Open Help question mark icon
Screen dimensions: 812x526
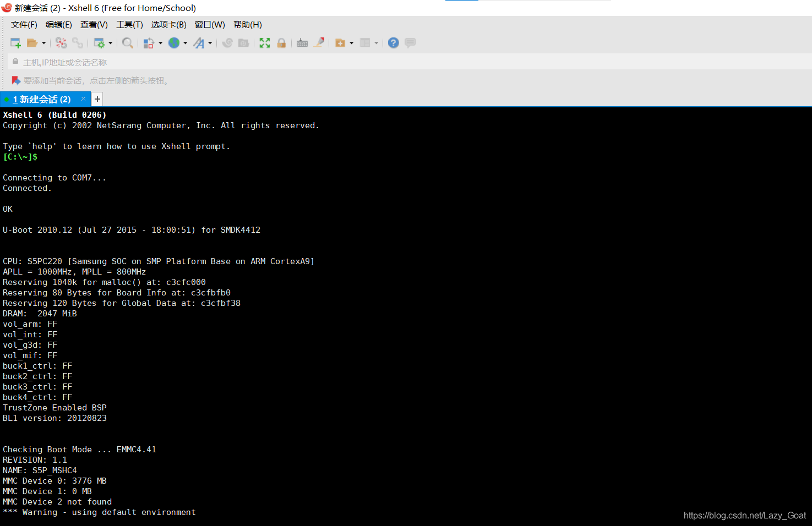pyautogui.click(x=394, y=43)
